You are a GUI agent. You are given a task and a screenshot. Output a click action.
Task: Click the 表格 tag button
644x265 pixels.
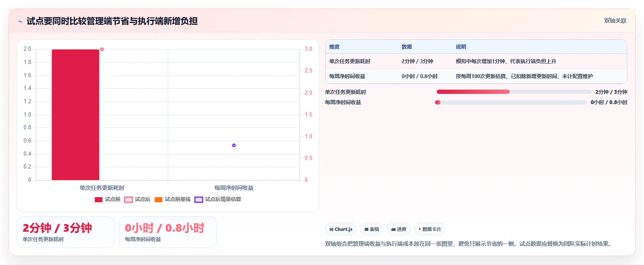[372, 229]
